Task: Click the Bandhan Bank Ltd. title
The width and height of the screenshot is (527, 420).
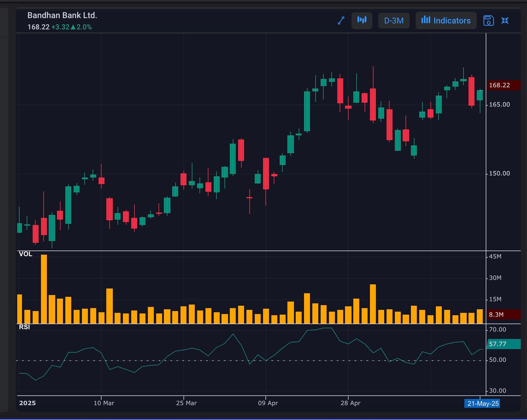Action: (62, 15)
